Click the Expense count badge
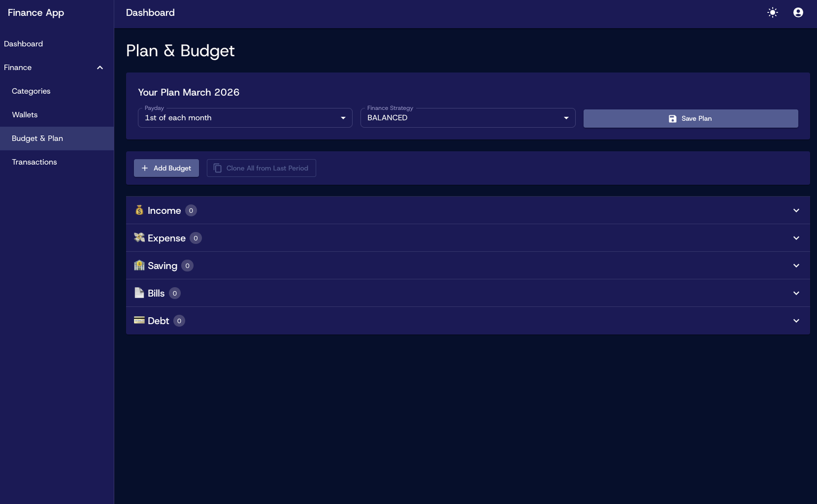Image resolution: width=817 pixels, height=504 pixels. point(196,238)
